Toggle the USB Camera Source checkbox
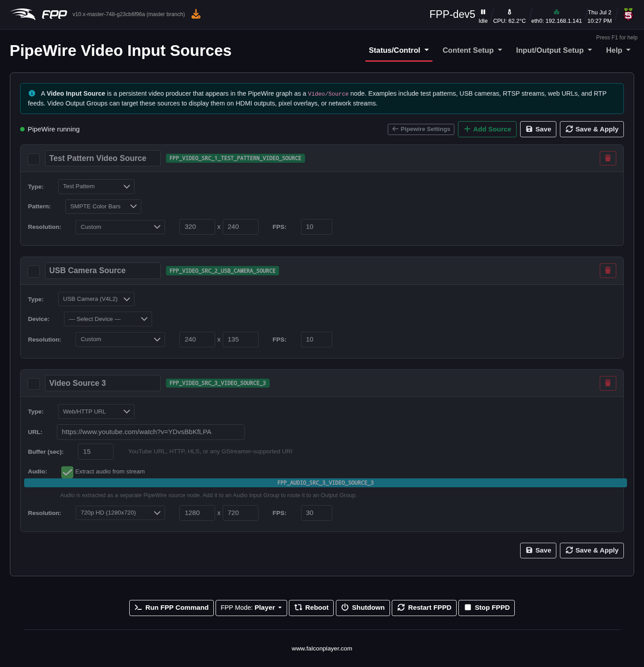644x667 pixels. 34,271
